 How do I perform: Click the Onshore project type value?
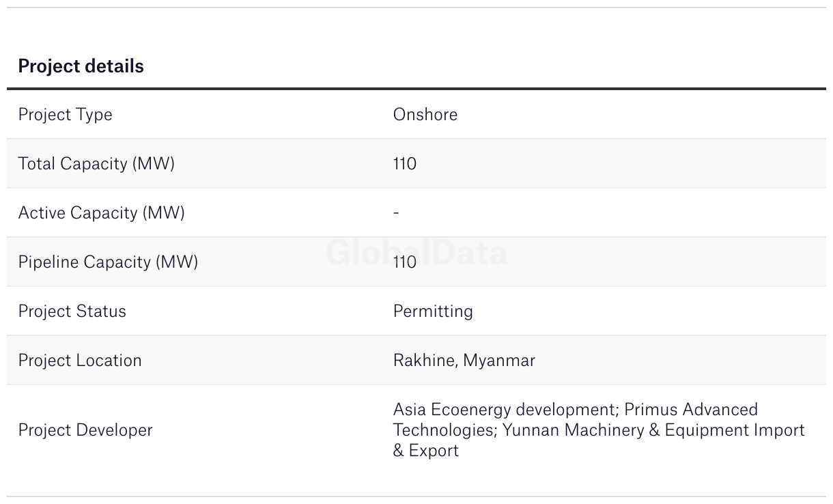tap(425, 114)
